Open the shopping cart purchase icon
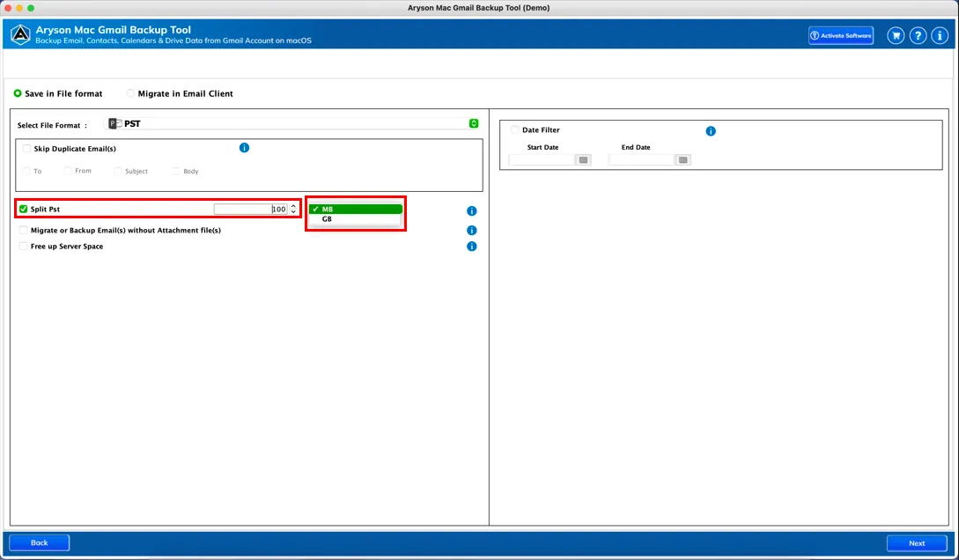Image resolution: width=959 pixels, height=560 pixels. coord(896,35)
